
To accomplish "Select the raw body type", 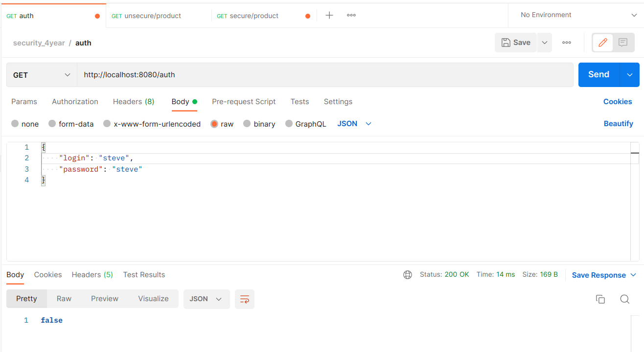I will point(222,124).
